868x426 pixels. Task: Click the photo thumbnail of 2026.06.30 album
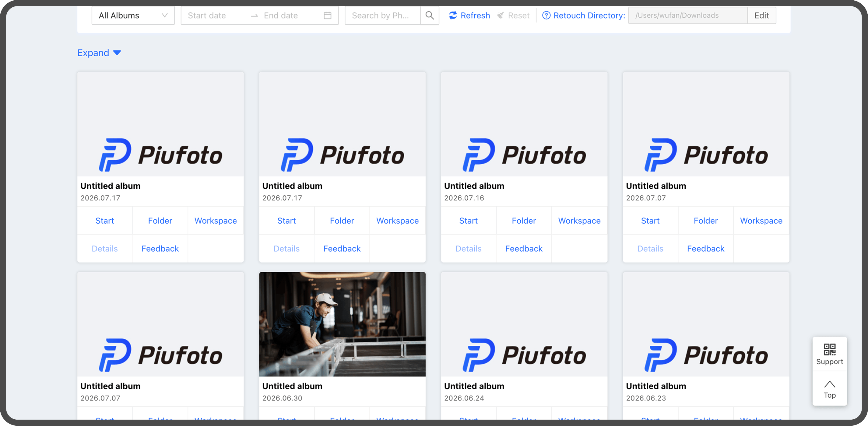pos(342,324)
